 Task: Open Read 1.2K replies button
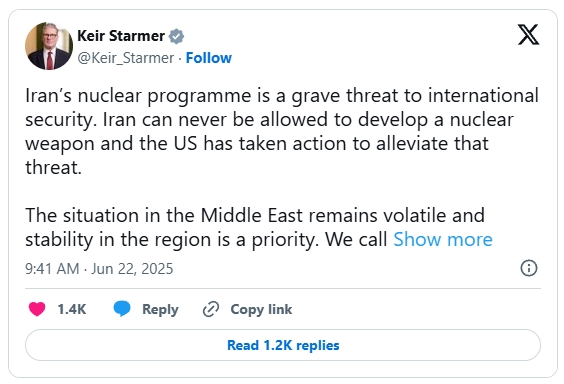283,345
